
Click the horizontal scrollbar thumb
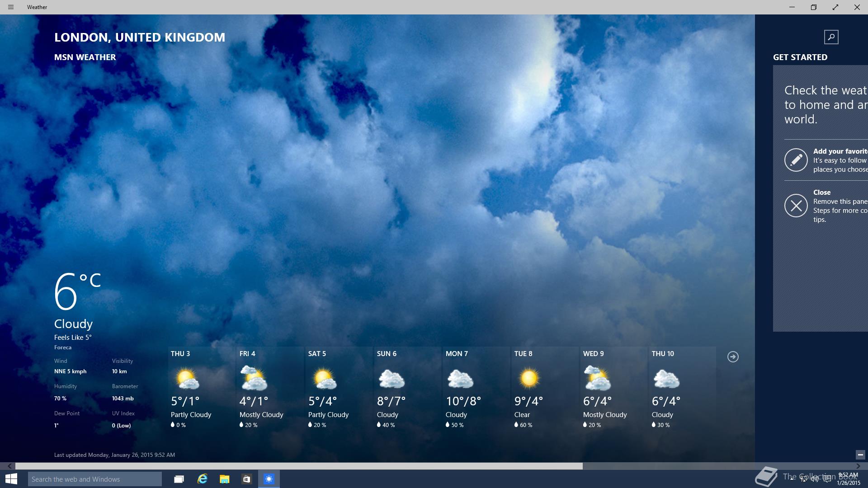[x=299, y=466]
